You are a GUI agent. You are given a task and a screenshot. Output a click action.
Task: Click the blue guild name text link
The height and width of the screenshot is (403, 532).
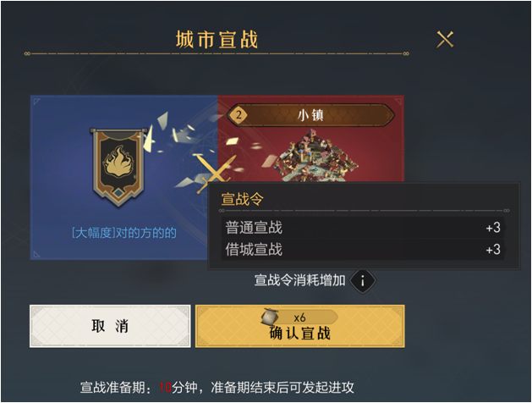coord(124,233)
